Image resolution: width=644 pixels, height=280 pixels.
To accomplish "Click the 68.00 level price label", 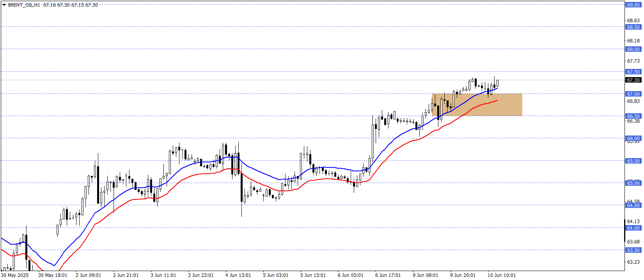I will point(633,49).
